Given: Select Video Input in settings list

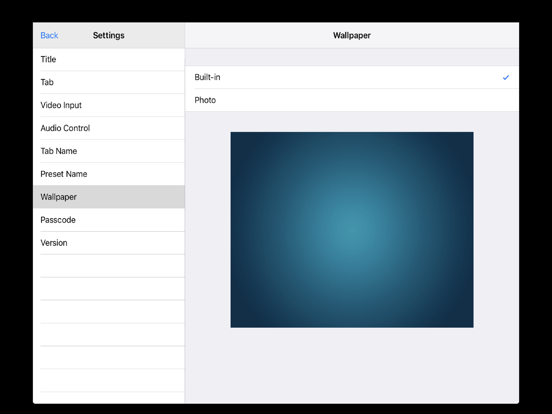Looking at the screenshot, I should pyautogui.click(x=109, y=105).
